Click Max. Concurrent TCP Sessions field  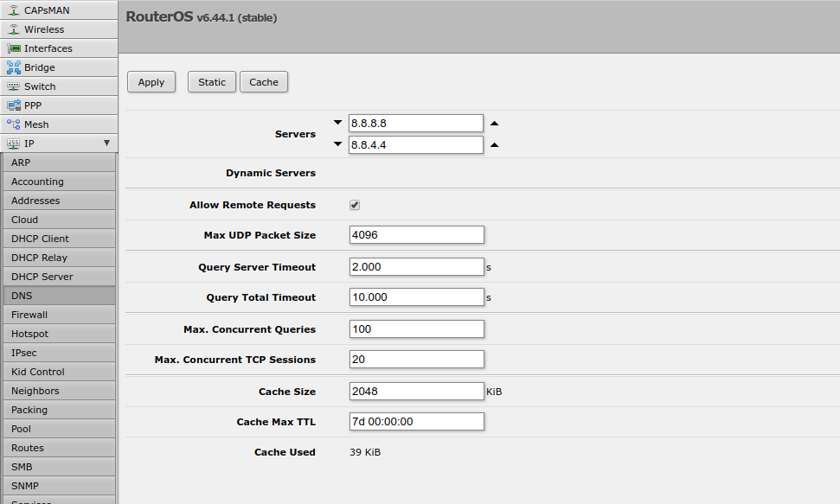coord(417,359)
